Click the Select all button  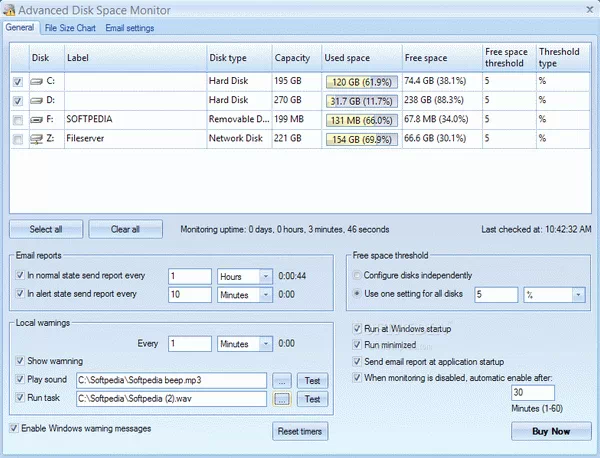coord(46,229)
